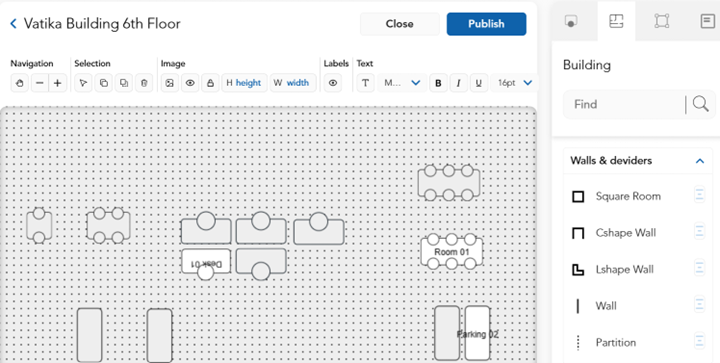720x363 pixels.
Task: Select the four-seat table on canvas
Action: (108, 226)
